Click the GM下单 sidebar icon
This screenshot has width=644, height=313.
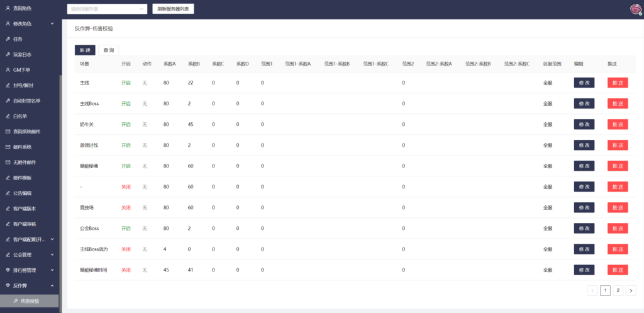tap(8, 70)
